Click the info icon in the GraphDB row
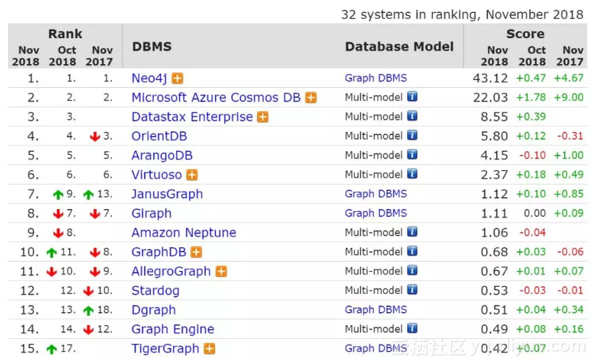Image resolution: width=594 pixels, height=364 pixels. point(412,251)
